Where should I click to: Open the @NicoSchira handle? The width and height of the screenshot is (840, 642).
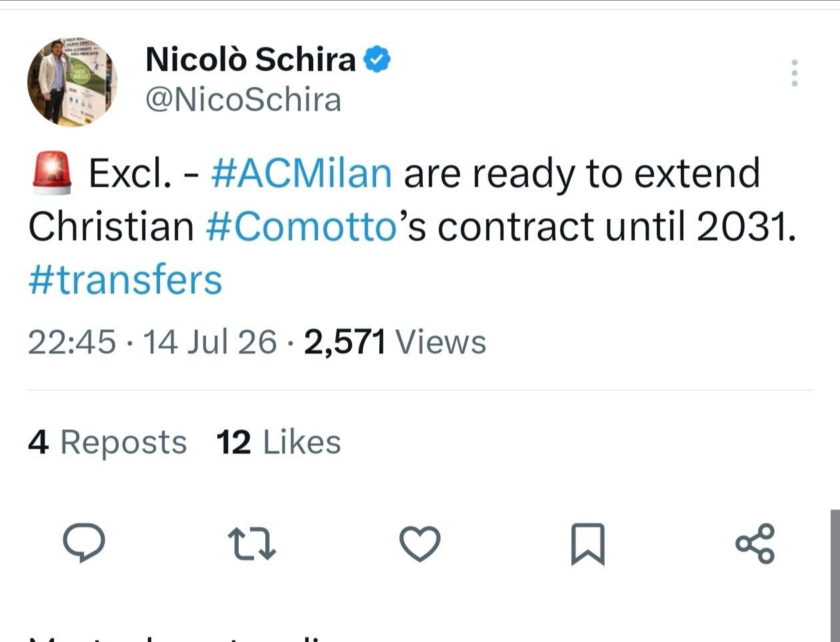click(x=243, y=100)
